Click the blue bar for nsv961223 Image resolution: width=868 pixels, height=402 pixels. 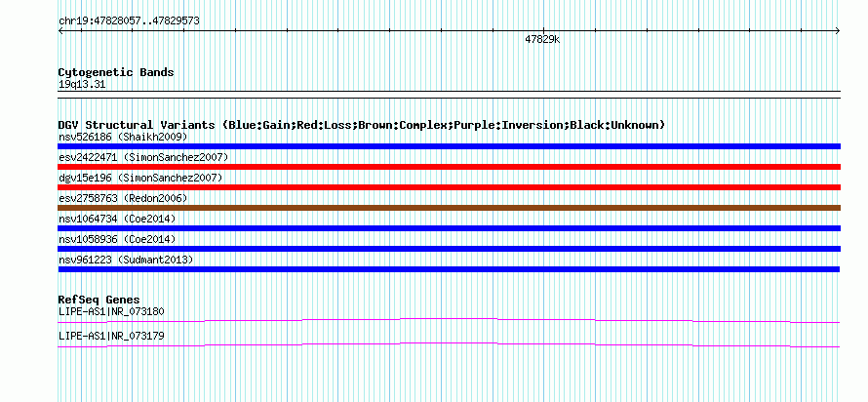(x=449, y=269)
